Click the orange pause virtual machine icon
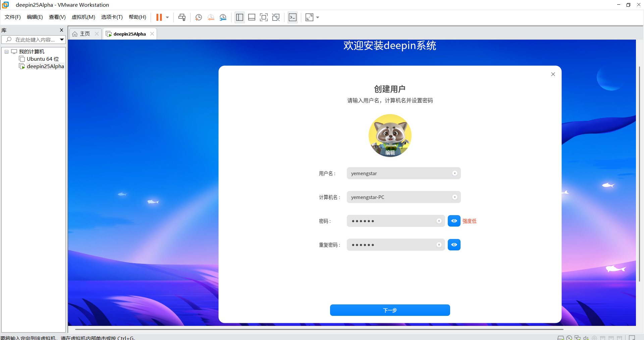Screen dimensions: 644x340 click(x=159, y=17)
